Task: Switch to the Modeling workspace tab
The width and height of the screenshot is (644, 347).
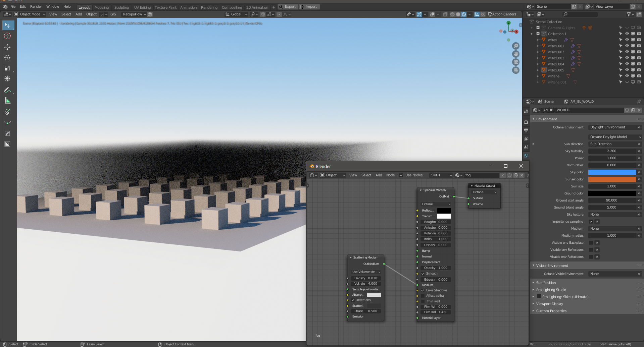Action: pos(102,7)
